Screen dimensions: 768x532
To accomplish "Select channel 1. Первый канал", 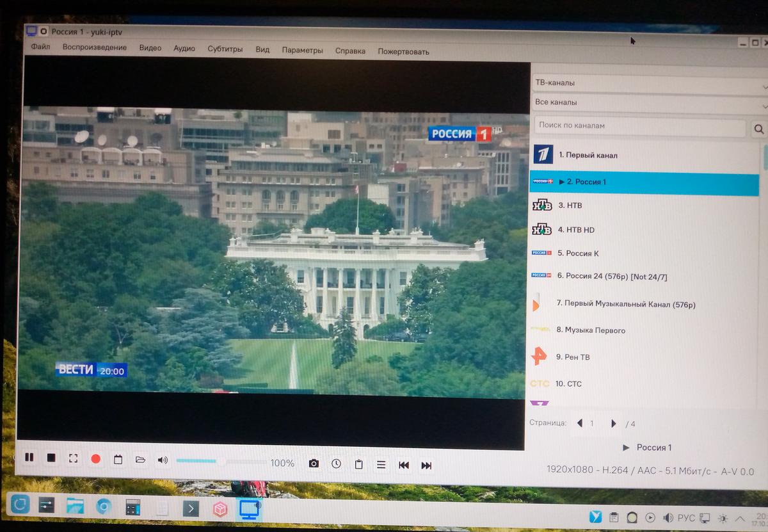I will pos(644,155).
